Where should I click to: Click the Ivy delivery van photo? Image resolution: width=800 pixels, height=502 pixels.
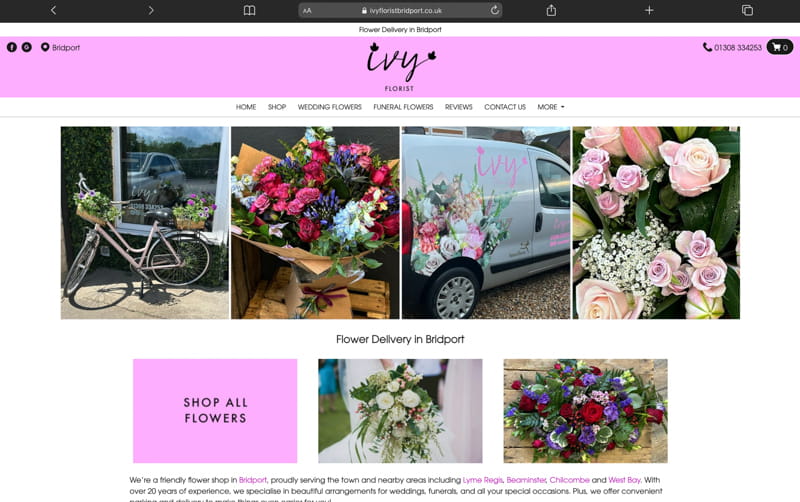click(486, 223)
